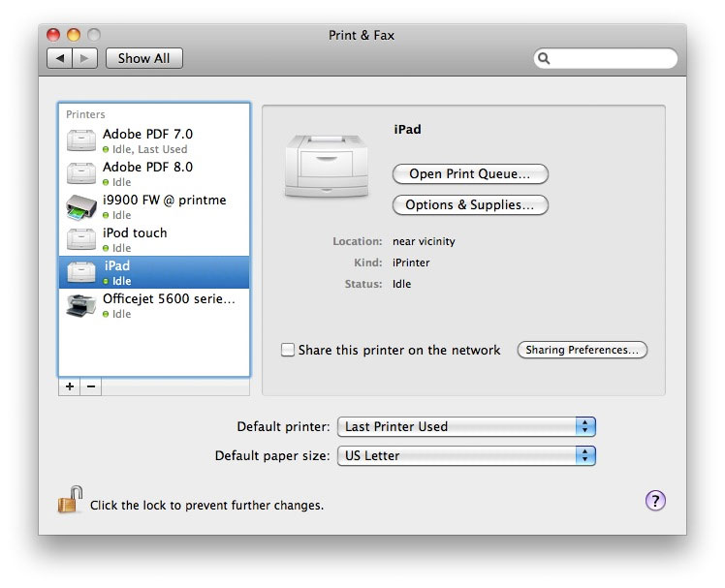Click the 'Idle, Last Used' status text
Screen dimensions: 725x588
click(150, 149)
